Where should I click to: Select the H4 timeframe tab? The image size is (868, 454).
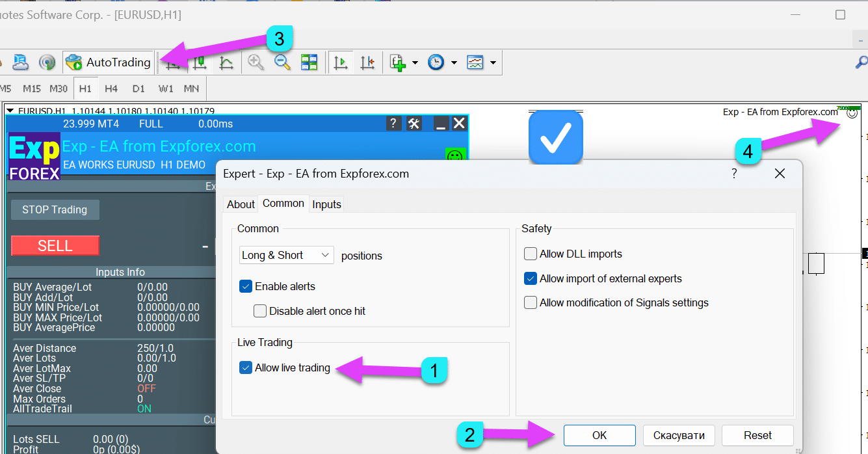(111, 88)
